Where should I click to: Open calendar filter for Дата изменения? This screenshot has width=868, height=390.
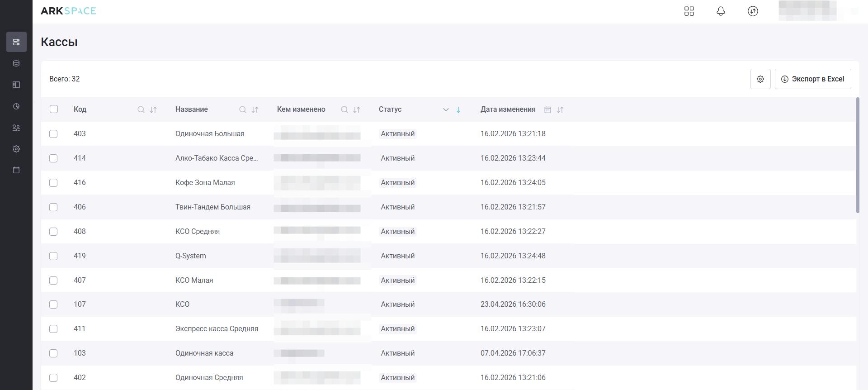pyautogui.click(x=547, y=109)
